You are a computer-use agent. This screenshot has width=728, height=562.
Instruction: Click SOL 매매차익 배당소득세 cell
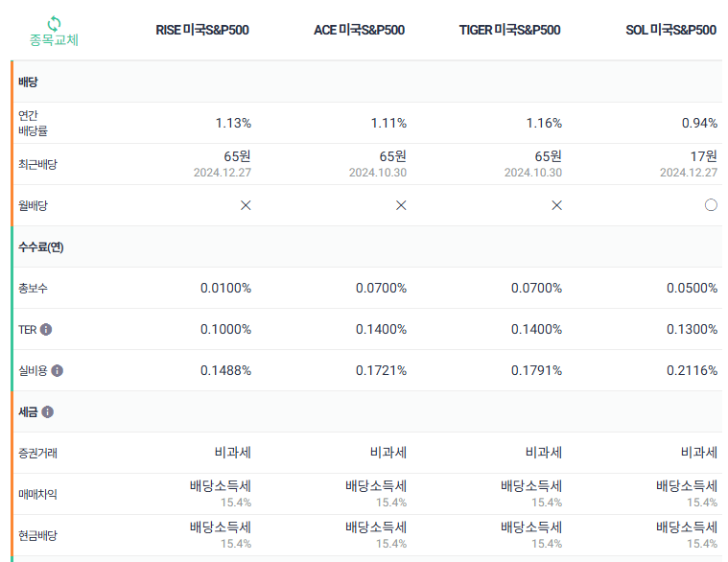pos(687,494)
